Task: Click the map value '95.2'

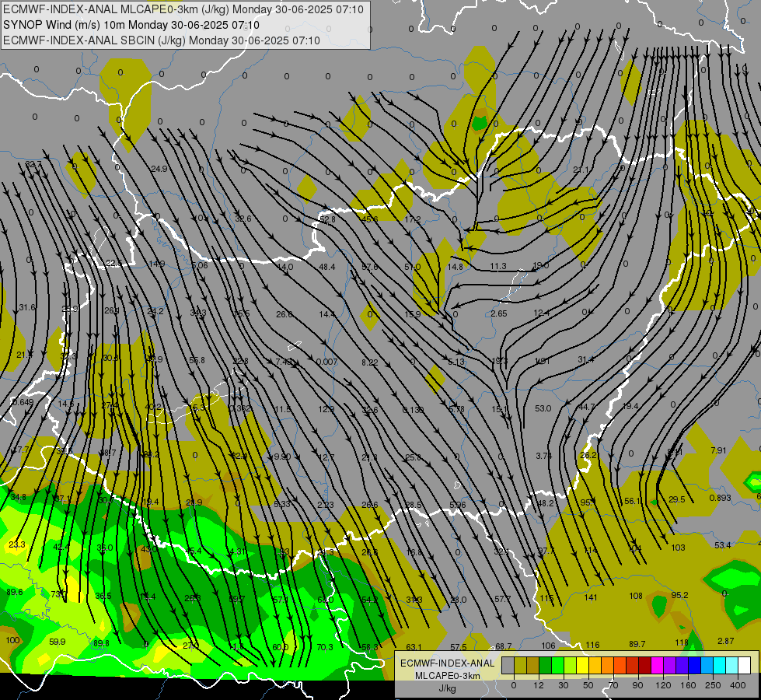Action: 679,595
